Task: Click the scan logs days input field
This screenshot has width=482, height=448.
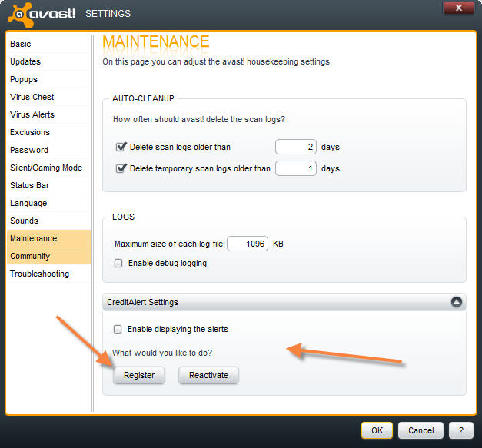Action: point(296,147)
